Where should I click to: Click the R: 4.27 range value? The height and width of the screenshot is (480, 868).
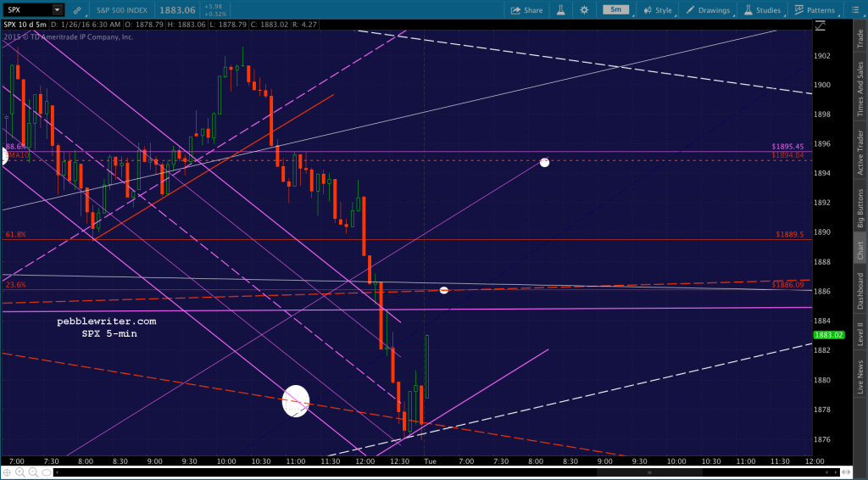305,25
